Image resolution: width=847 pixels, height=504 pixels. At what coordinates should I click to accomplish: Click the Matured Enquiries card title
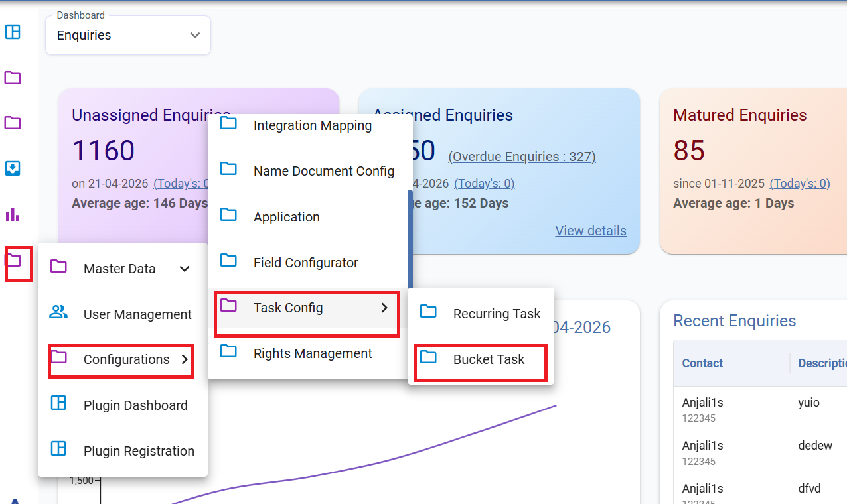740,115
